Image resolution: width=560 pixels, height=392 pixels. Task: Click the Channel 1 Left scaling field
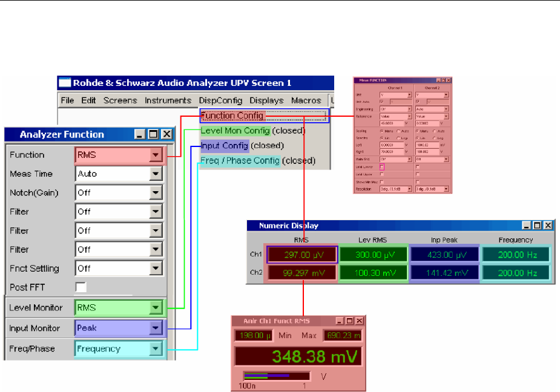point(392,145)
